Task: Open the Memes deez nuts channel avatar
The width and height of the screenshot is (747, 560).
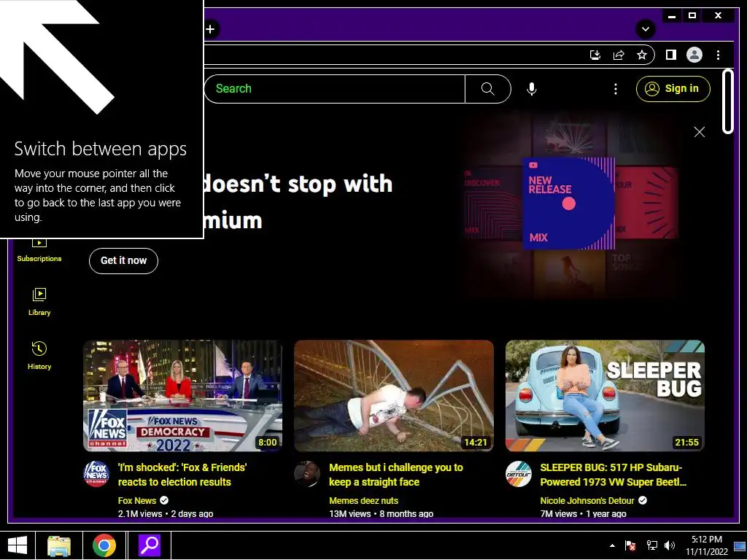Action: 307,474
